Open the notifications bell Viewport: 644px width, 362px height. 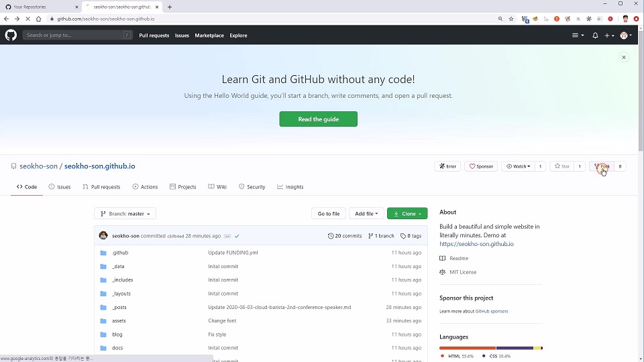pyautogui.click(x=595, y=36)
